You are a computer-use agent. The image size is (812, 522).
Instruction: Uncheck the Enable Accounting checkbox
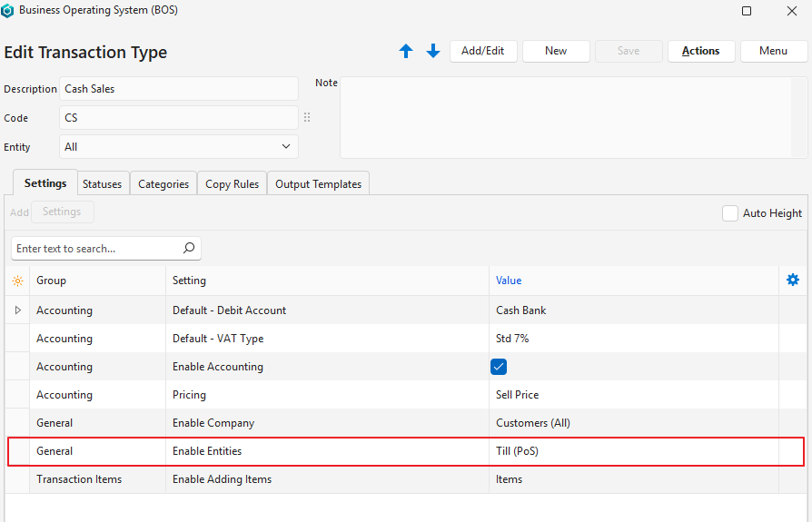click(x=499, y=367)
